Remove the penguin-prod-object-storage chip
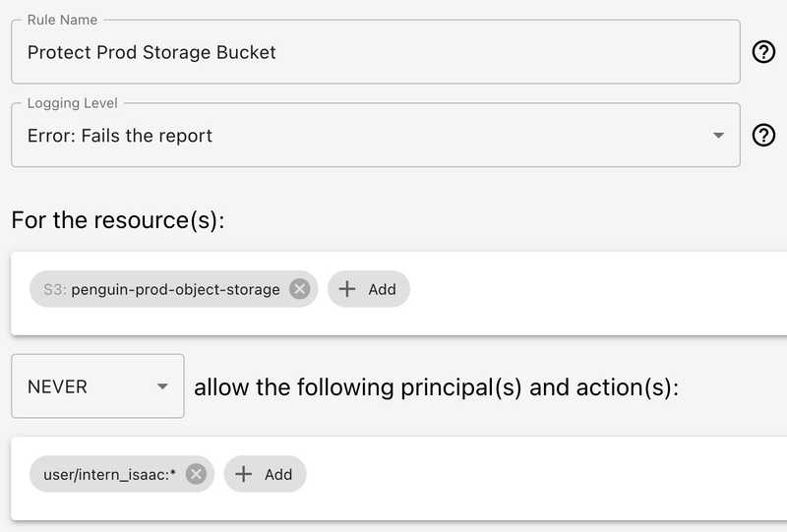The width and height of the screenshot is (787, 532). tap(300, 289)
